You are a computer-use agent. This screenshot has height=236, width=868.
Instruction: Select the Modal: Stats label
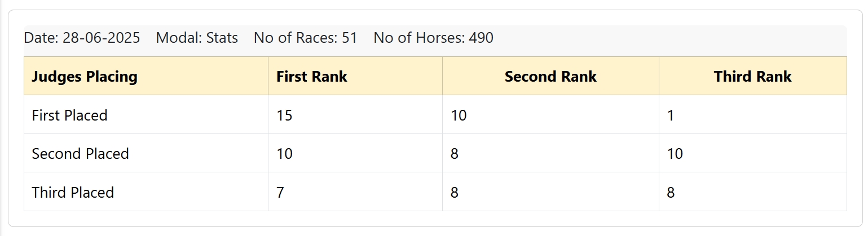(197, 38)
